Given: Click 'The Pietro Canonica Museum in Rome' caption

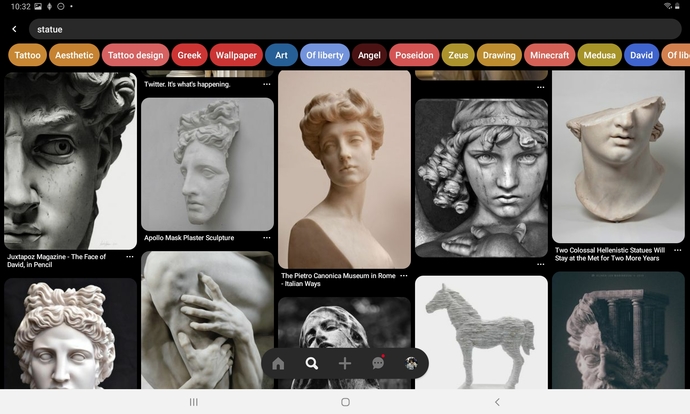Looking at the screenshot, I should 338,279.
